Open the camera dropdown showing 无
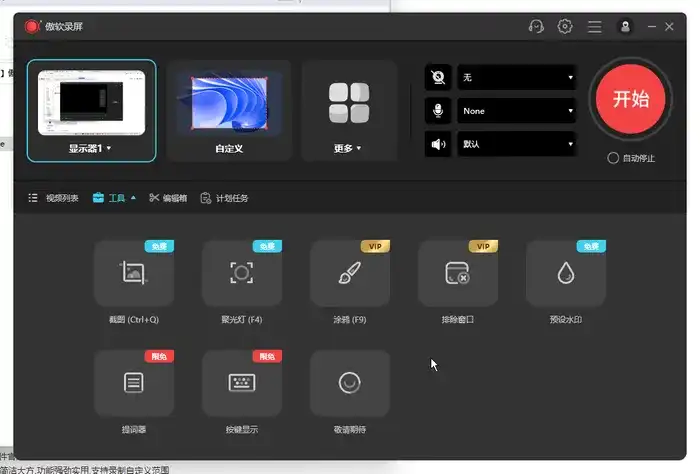 (517, 77)
